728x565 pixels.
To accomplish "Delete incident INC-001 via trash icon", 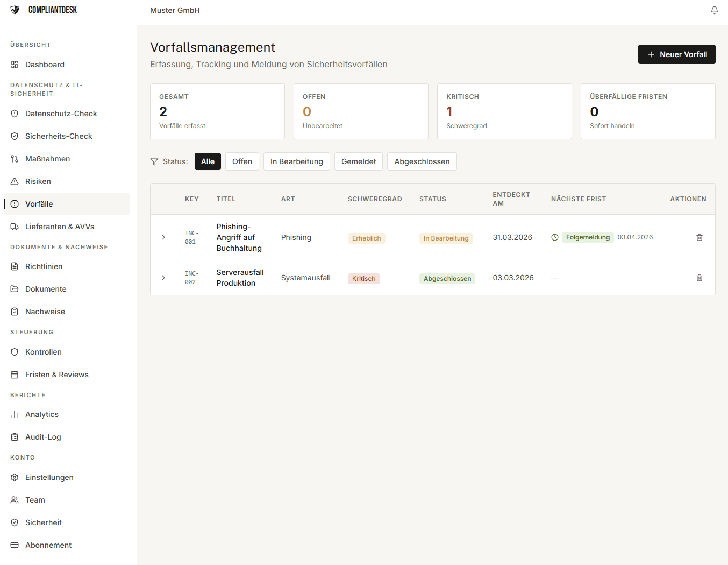I will (699, 237).
